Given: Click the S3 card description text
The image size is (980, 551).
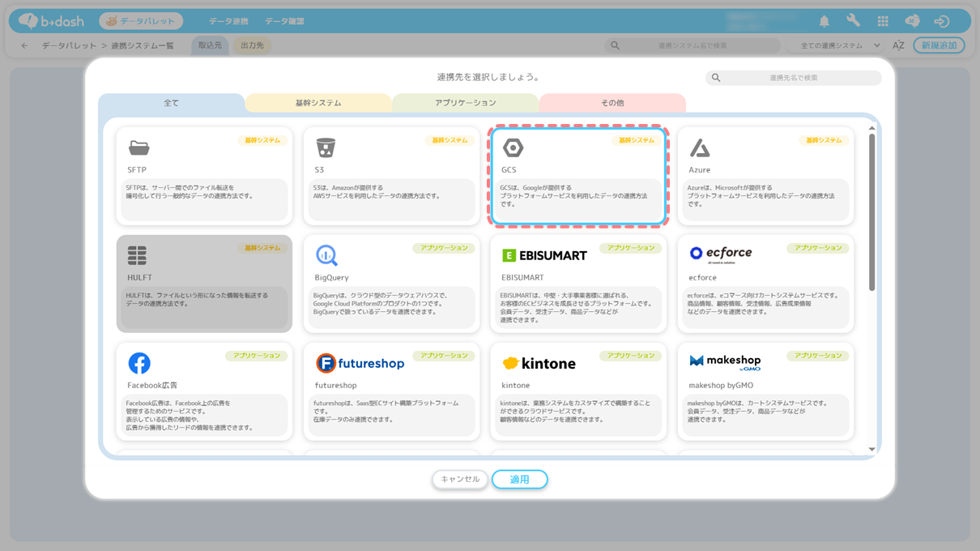Looking at the screenshot, I should (377, 192).
